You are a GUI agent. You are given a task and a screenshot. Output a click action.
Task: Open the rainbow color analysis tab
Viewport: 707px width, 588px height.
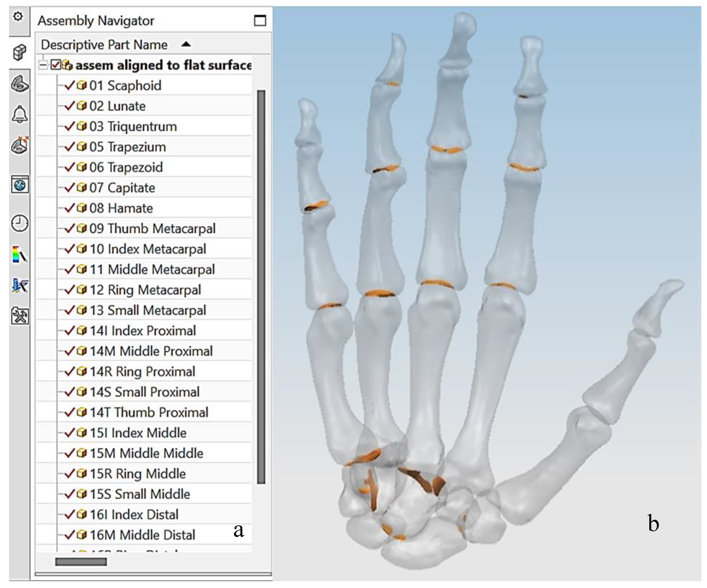click(20, 254)
